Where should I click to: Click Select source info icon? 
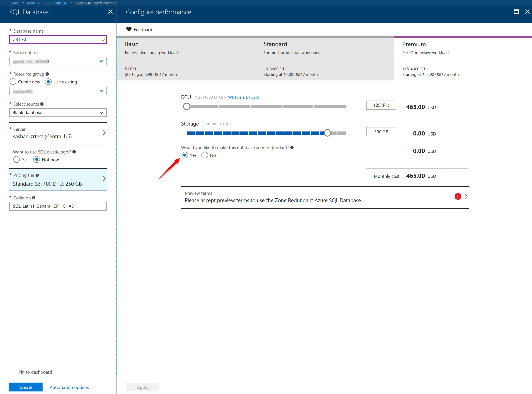42,104
